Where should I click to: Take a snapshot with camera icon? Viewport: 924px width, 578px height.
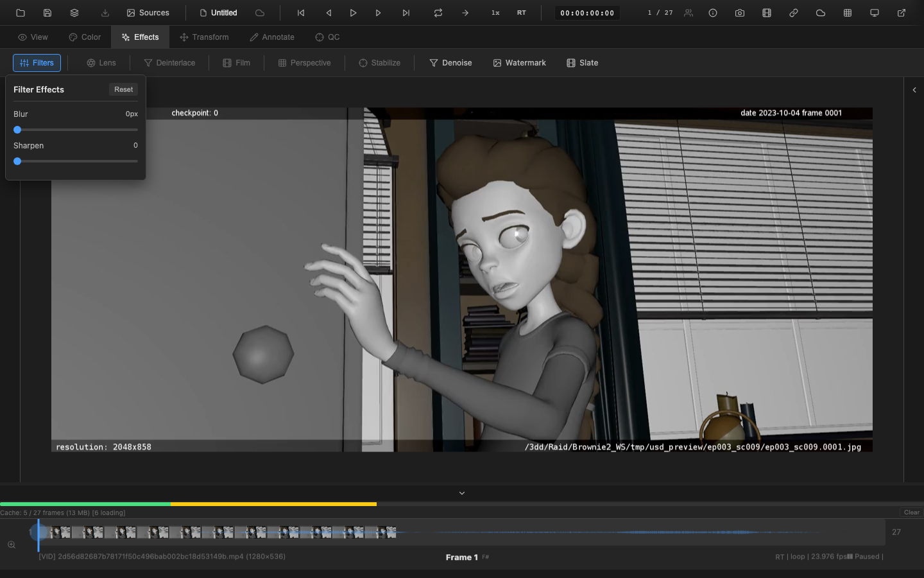pos(740,13)
